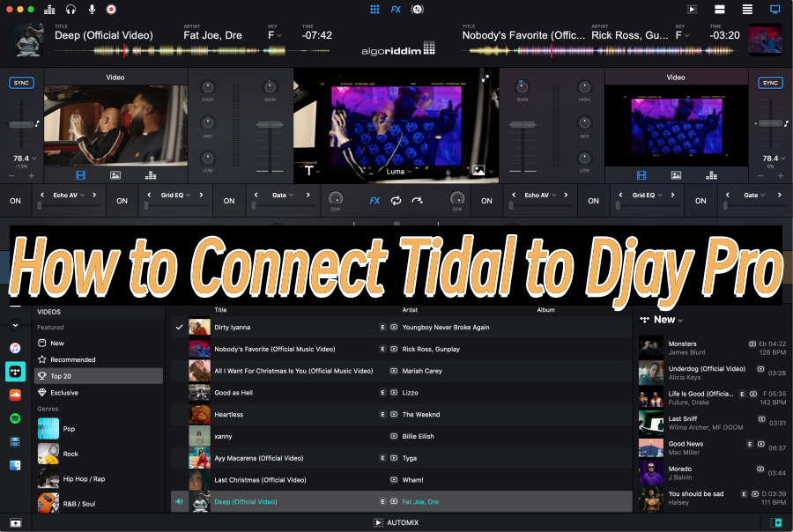Click the curved arrow icon beside the loop icon

coord(417,201)
